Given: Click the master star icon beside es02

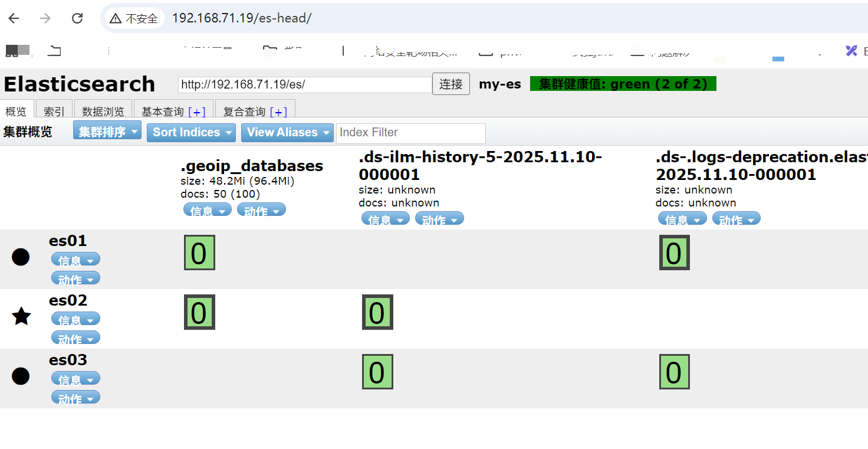Looking at the screenshot, I should [x=21, y=316].
